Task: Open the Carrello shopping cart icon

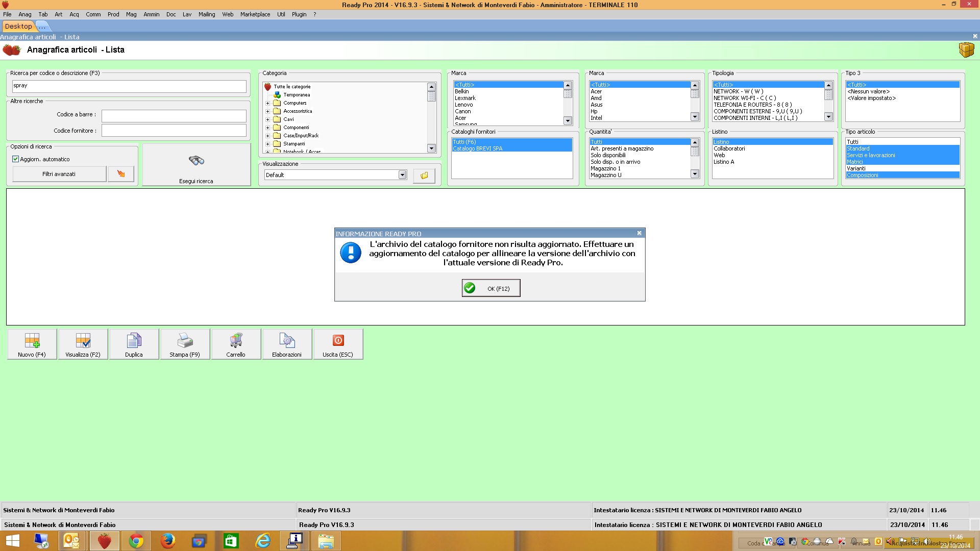Action: pyautogui.click(x=236, y=340)
